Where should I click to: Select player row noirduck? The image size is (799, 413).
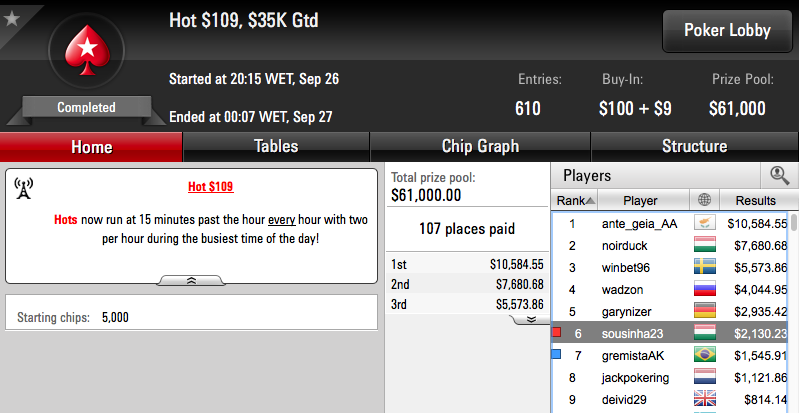(x=670, y=246)
